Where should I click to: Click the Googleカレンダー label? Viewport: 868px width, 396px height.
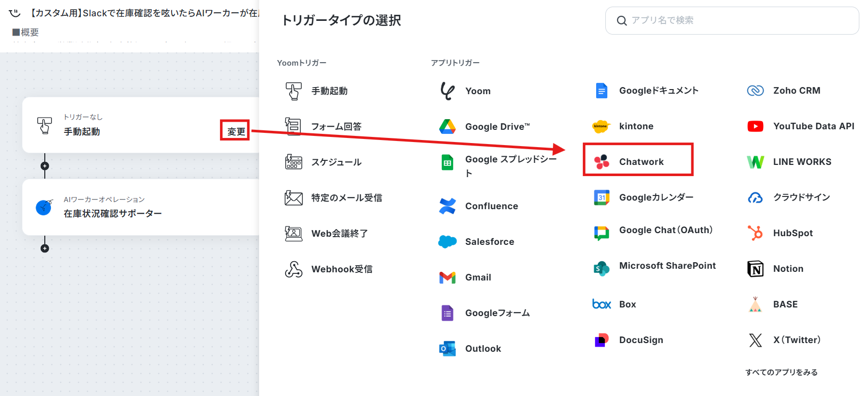[x=656, y=197]
